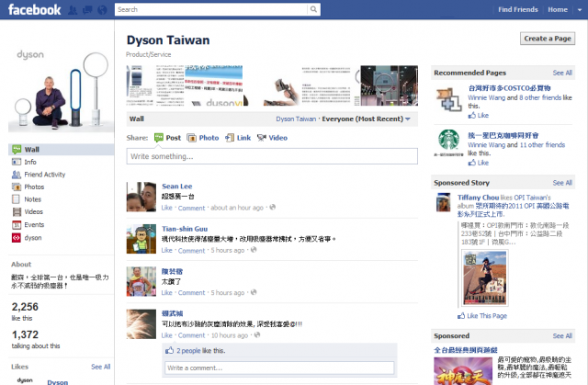Screen dimensions: 588x385
Task: Click thumbs-up icon under the COSTCO page
Action: (471, 115)
